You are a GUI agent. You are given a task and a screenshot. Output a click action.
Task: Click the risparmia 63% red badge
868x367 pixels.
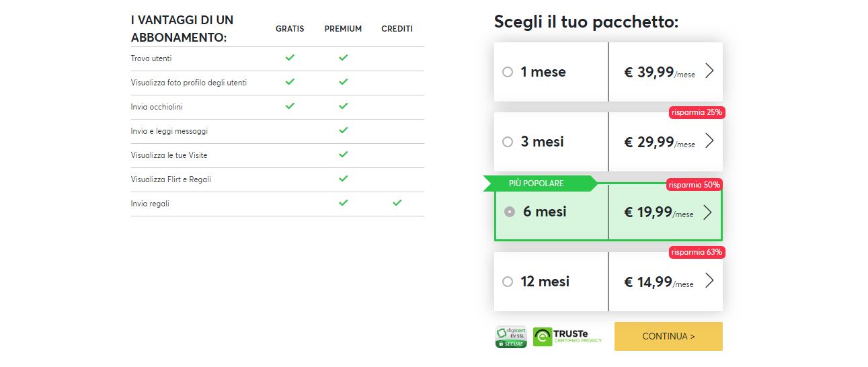697,252
